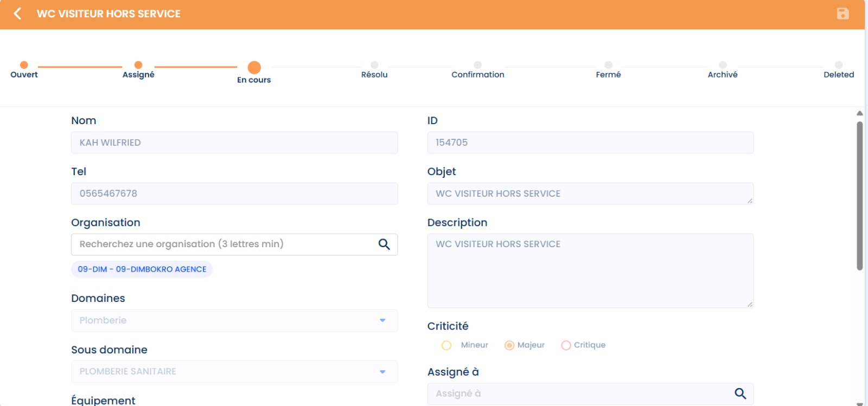The height and width of the screenshot is (406, 868).
Task: Click the save disk icon
Action: click(x=843, y=14)
